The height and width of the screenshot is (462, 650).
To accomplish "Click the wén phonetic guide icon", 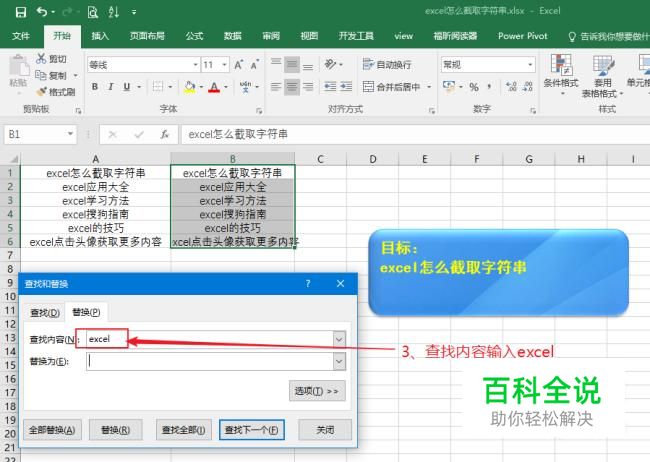I will tap(245, 87).
